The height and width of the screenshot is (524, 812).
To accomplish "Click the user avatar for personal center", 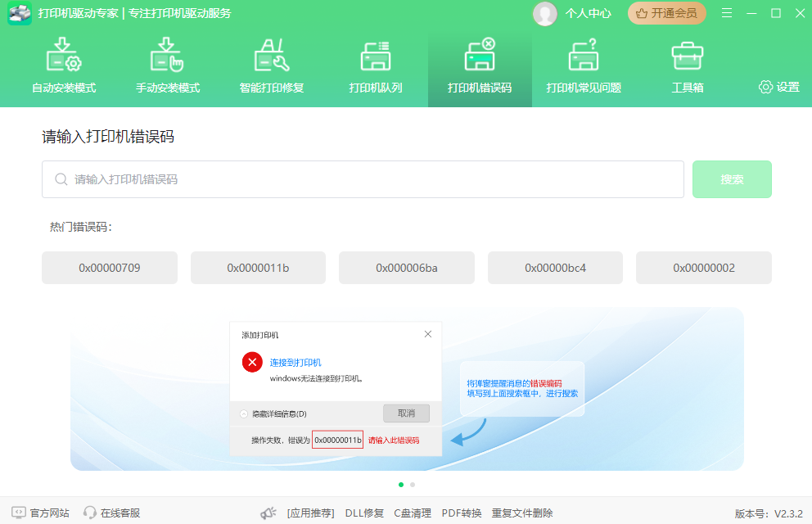I will point(544,13).
